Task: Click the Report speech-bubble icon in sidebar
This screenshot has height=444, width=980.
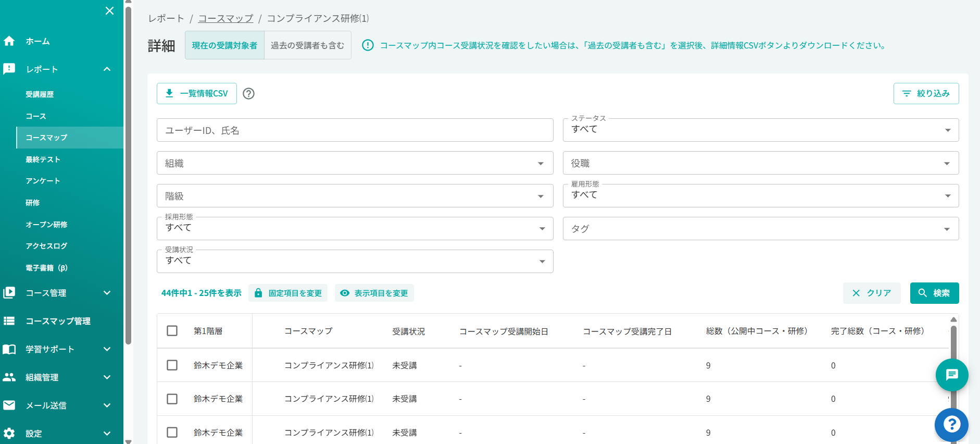Action: 9,69
